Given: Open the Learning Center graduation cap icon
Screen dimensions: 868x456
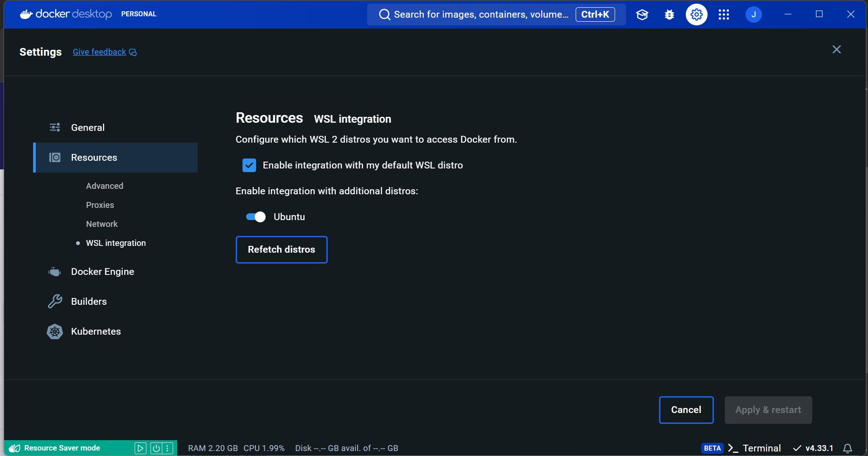Looking at the screenshot, I should click(x=642, y=14).
